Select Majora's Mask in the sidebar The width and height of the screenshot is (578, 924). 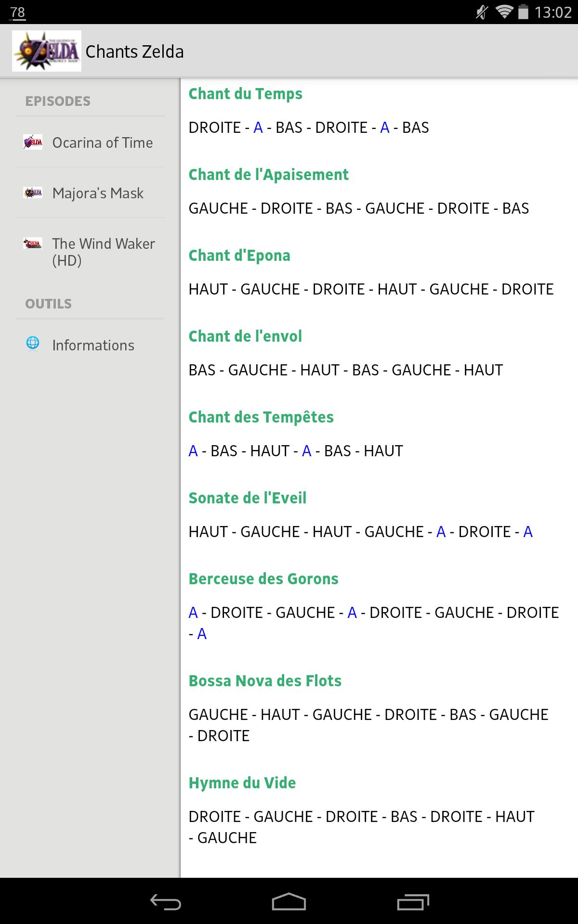pyautogui.click(x=98, y=193)
